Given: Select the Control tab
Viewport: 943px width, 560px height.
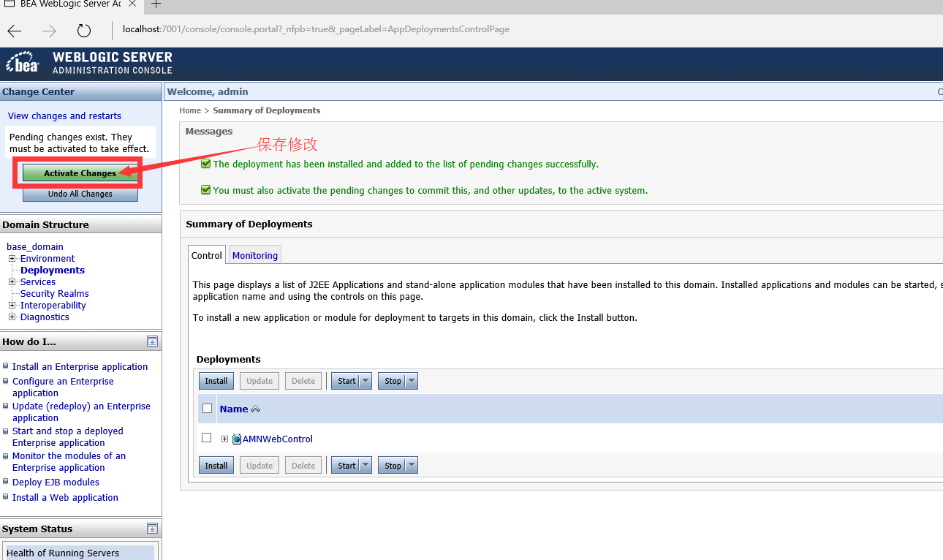Looking at the screenshot, I should tap(207, 255).
